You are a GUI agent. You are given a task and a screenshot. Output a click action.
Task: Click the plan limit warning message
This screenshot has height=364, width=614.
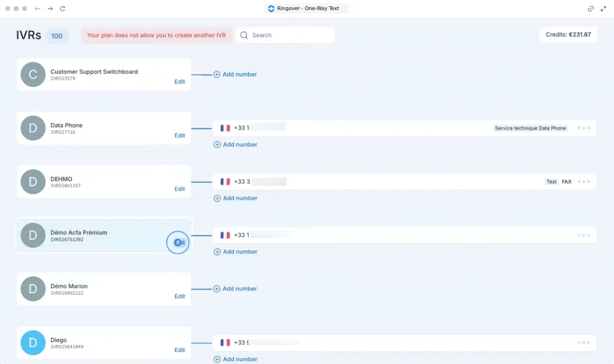[157, 35]
